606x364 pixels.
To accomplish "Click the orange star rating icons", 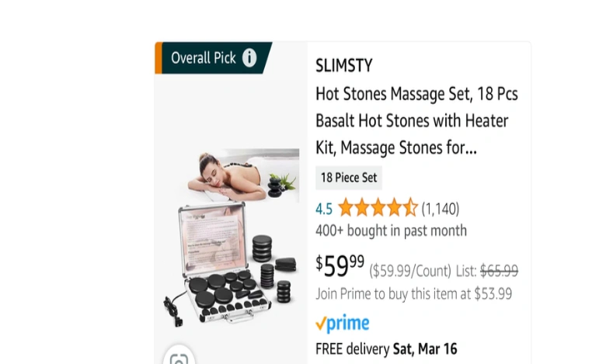I will [378, 208].
